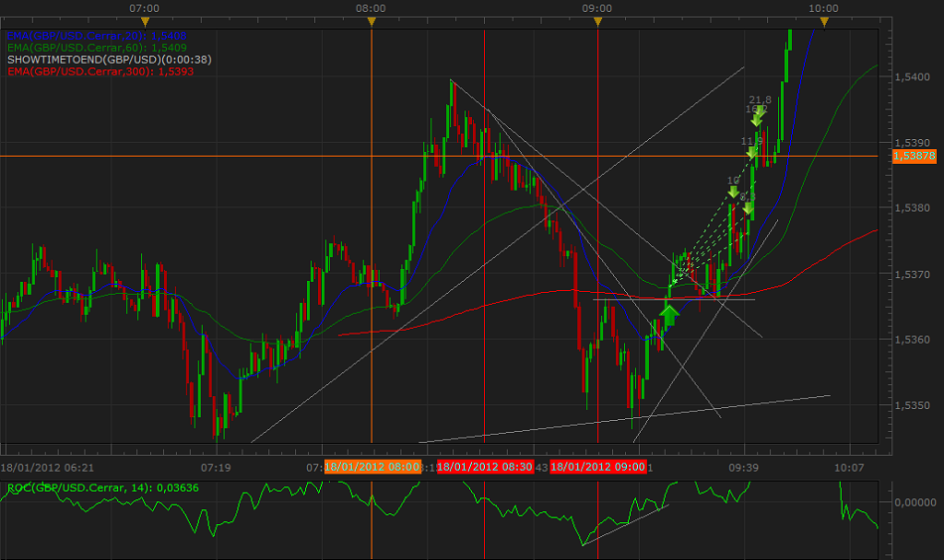Select the green arrow marked 11,9
Viewport: 944px width, 560px height.
click(752, 152)
